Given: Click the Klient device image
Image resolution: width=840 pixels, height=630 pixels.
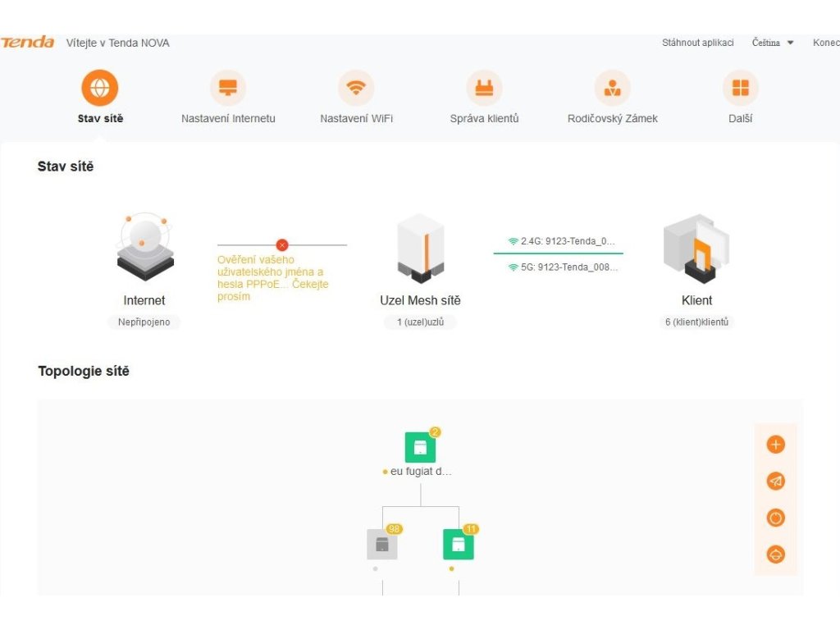Looking at the screenshot, I should 696,249.
